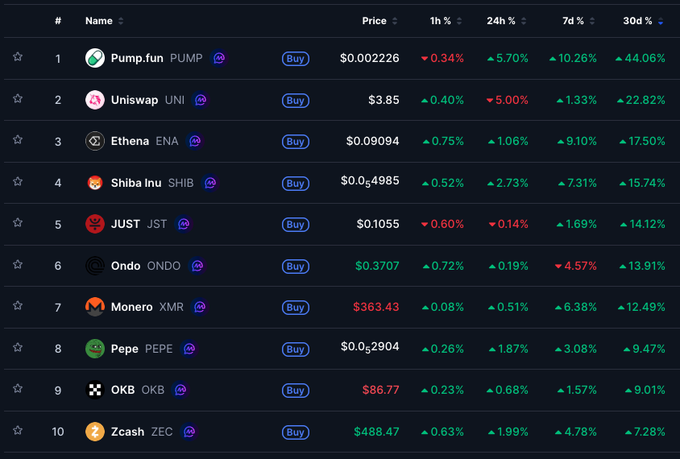Open the purple badge icon next to SHIB
Screen dimensions: 680x459
click(x=210, y=183)
